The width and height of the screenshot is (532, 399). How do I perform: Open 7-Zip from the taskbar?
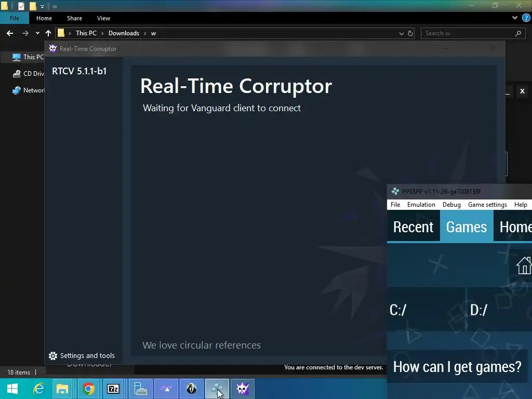tap(113, 389)
